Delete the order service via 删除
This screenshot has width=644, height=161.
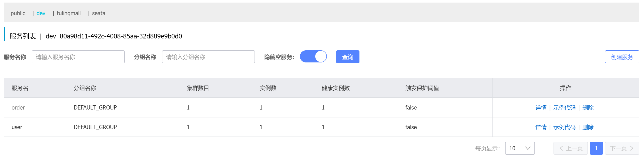[x=588, y=108]
